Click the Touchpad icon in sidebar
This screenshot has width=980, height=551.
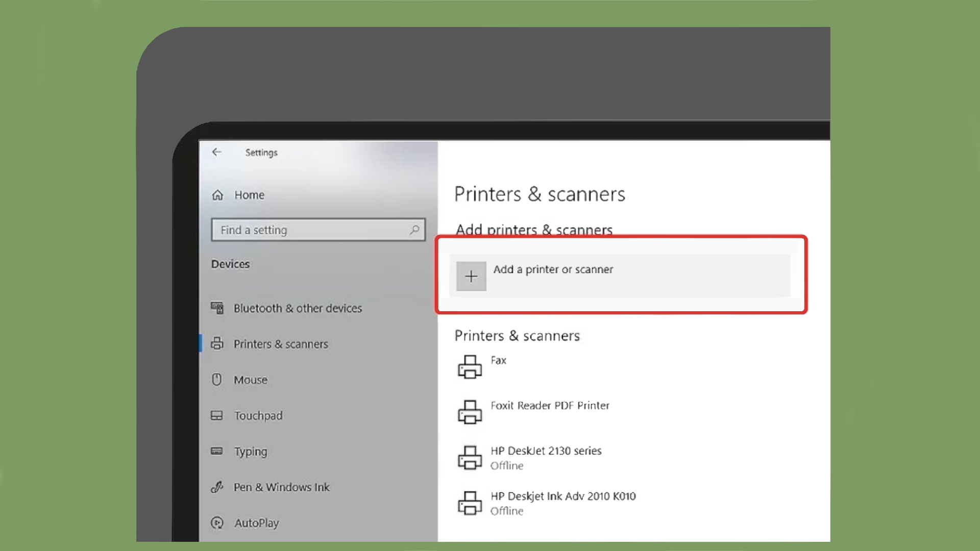pyautogui.click(x=216, y=415)
